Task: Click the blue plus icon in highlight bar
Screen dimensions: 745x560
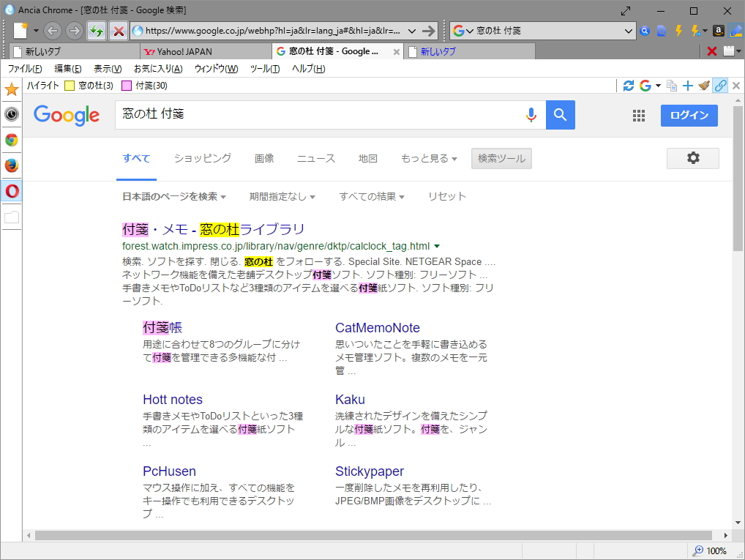Action: [687, 86]
